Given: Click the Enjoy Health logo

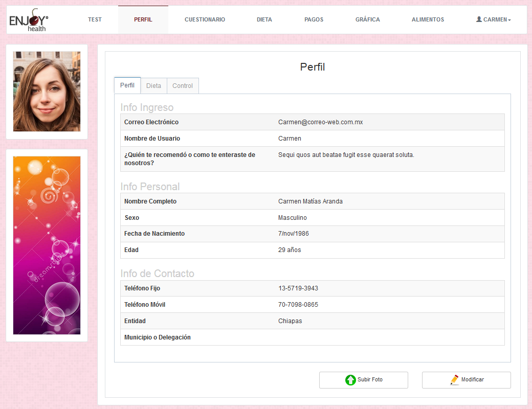Looking at the screenshot, I should (29, 20).
